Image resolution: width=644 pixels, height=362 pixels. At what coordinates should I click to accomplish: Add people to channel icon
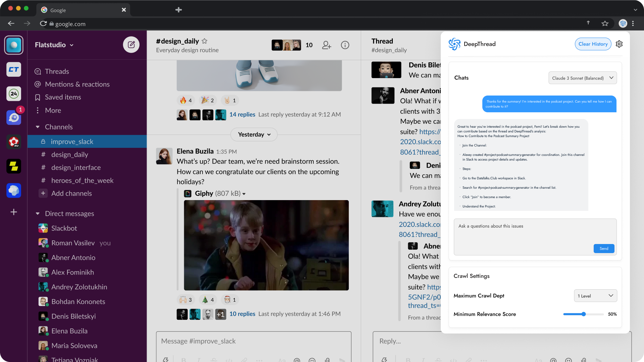[x=326, y=45]
